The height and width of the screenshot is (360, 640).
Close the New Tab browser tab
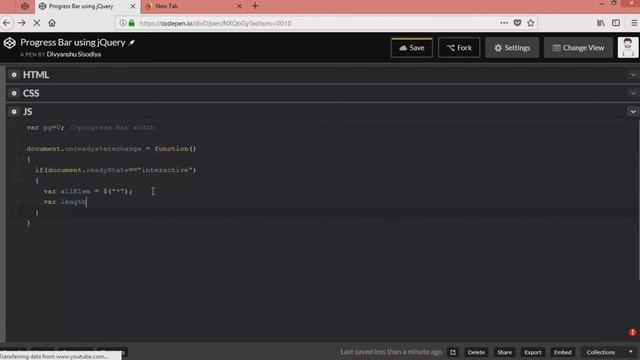point(239,6)
